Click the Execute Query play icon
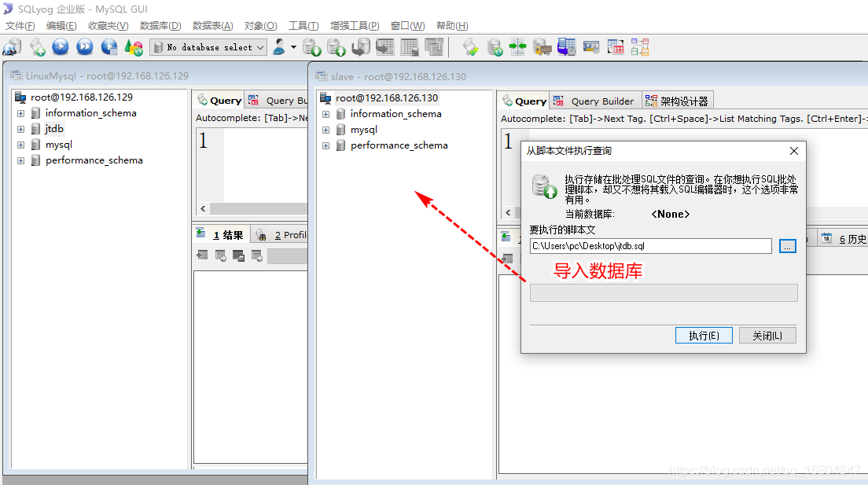The height and width of the screenshot is (485, 868). tap(61, 47)
